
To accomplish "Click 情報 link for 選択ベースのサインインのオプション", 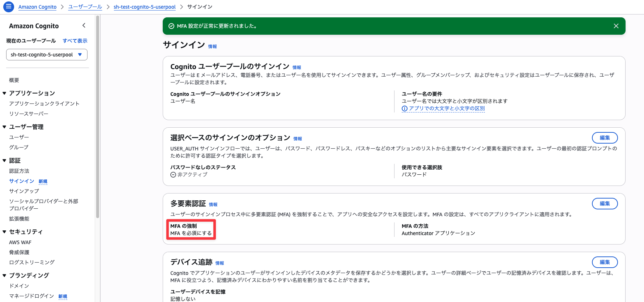I will pyautogui.click(x=298, y=139).
